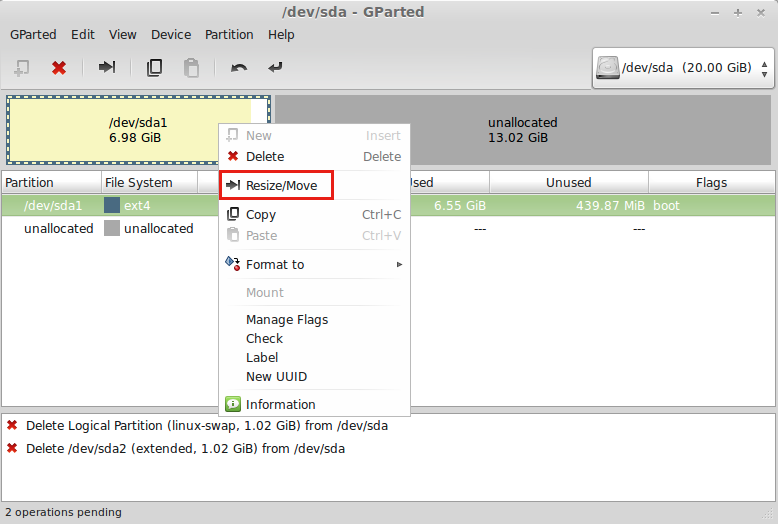Click the red Delete partition toolbar icon
The height and width of the screenshot is (524, 778).
point(59,68)
